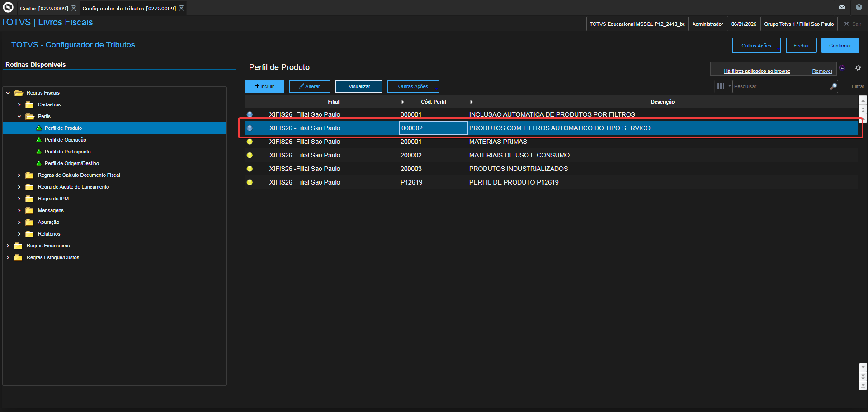This screenshot has width=868, height=412.
Task: Click the Filtrar link
Action: coord(858,86)
